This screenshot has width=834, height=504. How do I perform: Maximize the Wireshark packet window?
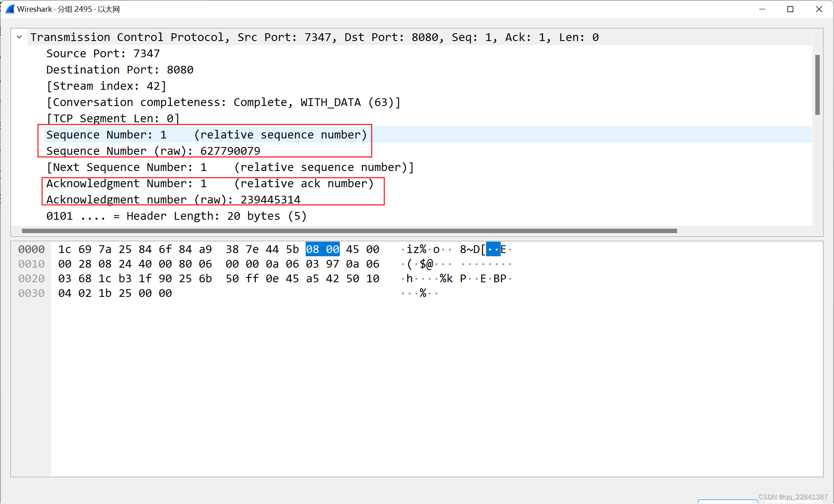[x=790, y=9]
